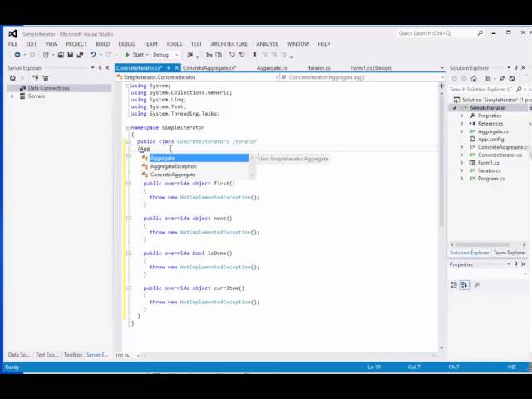
Task: Open the FILE menu
Action: point(13,44)
